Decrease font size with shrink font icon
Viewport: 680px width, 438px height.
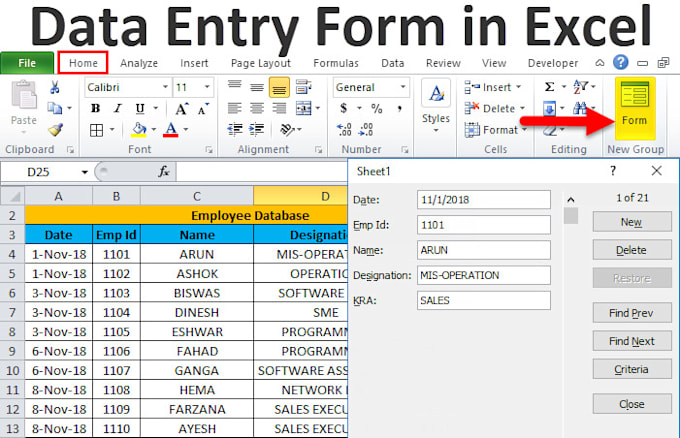coord(203,108)
